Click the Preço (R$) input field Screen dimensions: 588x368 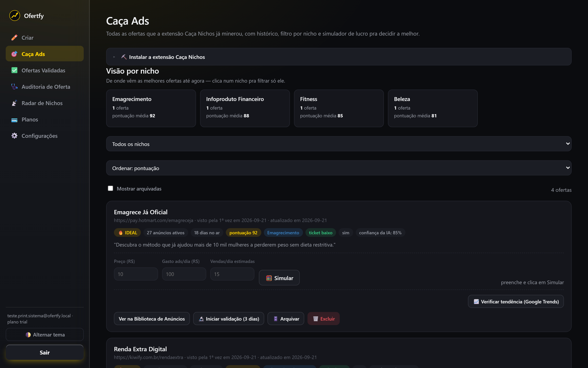[136, 274]
